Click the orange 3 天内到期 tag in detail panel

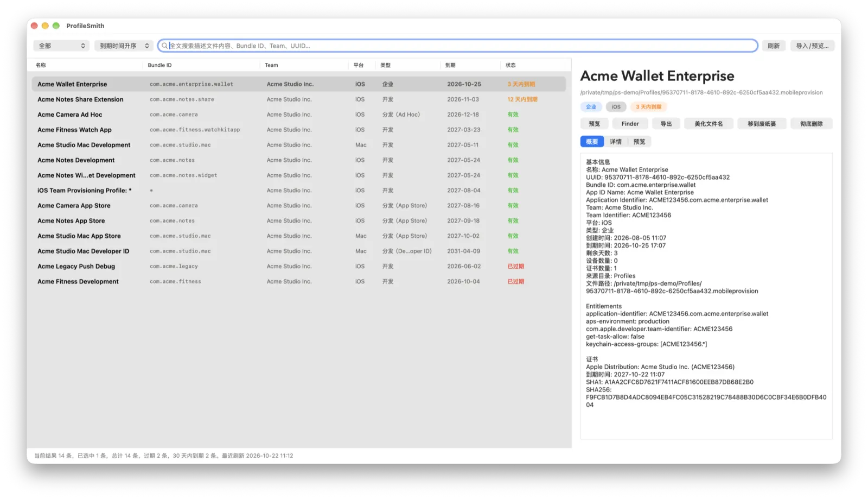648,107
